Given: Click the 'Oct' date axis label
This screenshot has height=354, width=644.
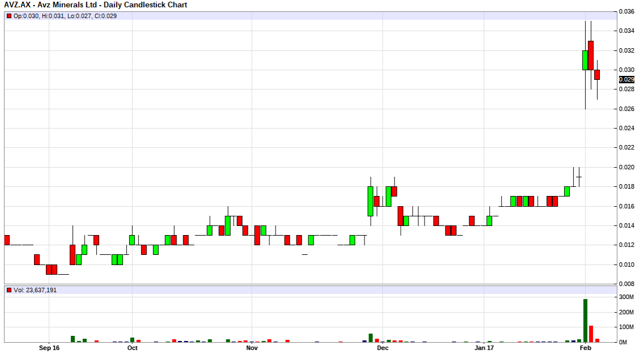Looking at the screenshot, I should click(x=132, y=348).
